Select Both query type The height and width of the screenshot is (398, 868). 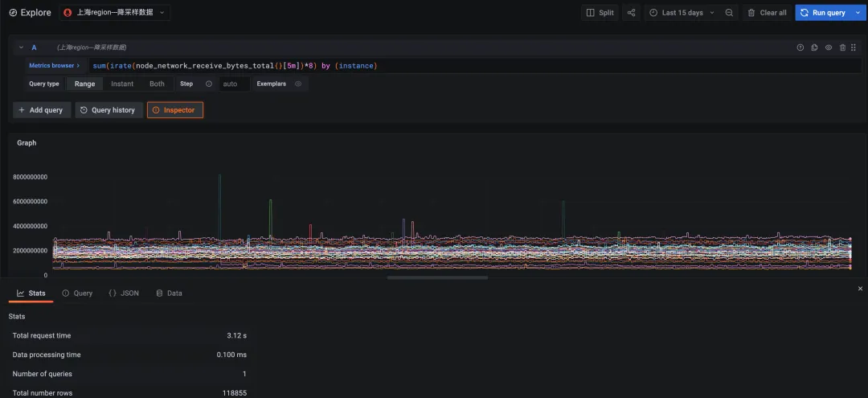pos(158,84)
